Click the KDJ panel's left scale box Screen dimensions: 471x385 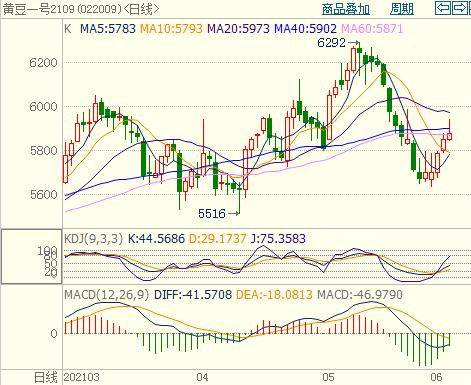32,256
